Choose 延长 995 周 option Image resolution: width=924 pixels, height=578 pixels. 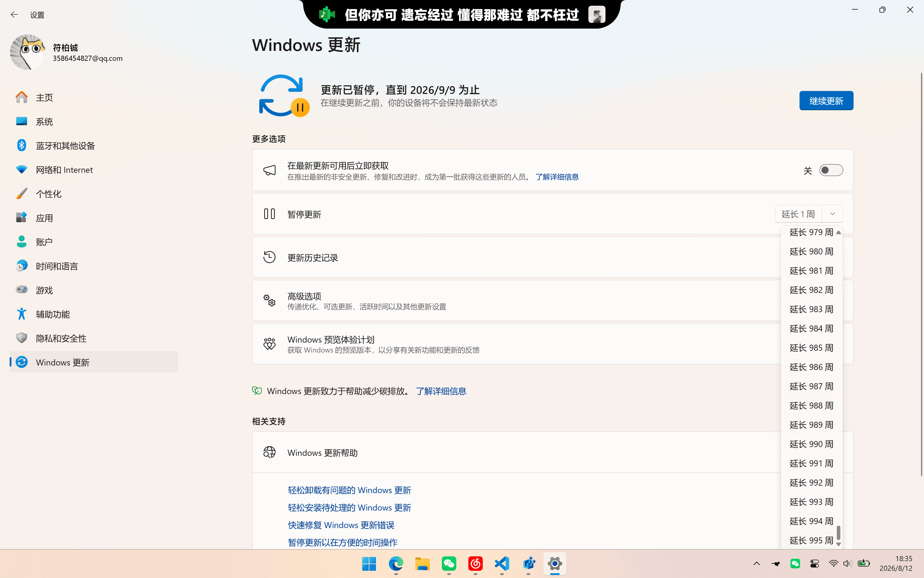coord(811,541)
